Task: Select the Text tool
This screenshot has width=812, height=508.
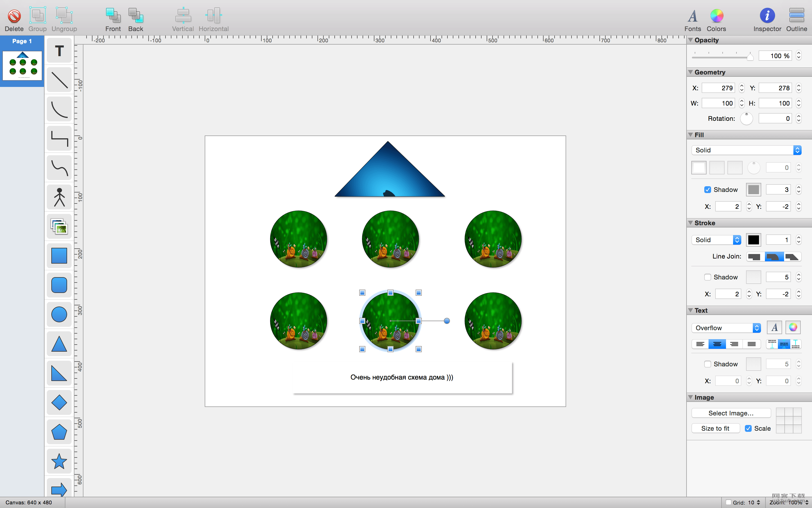Action: click(x=59, y=51)
